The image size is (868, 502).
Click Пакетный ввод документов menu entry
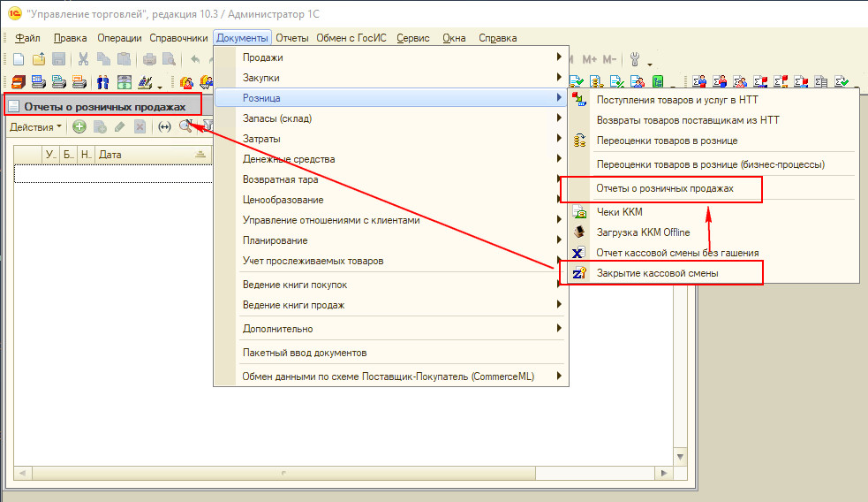[305, 353]
